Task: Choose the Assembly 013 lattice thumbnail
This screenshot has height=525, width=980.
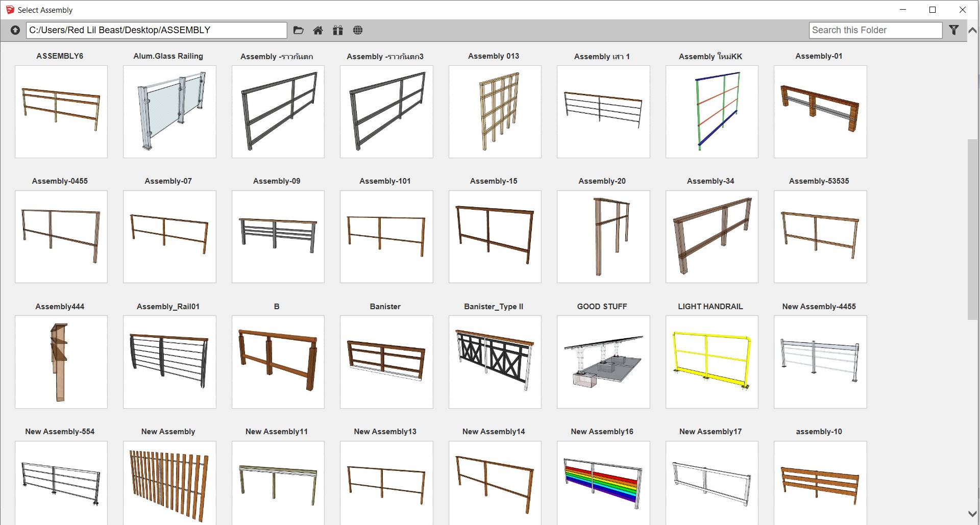Action: 495,112
